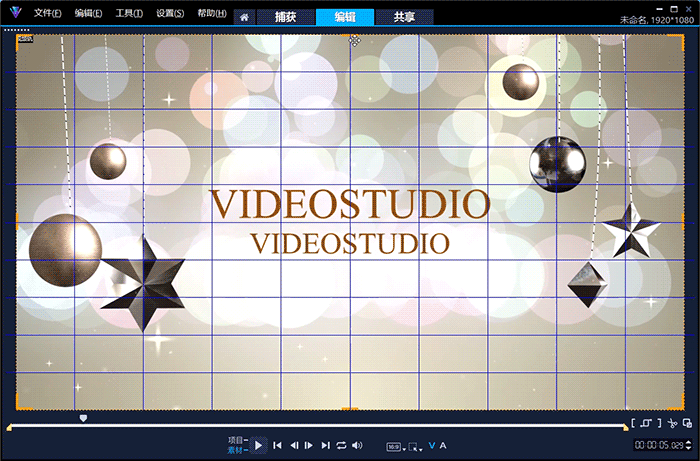Jump to the start of the clip
The width and height of the screenshot is (700, 461).
click(x=278, y=445)
